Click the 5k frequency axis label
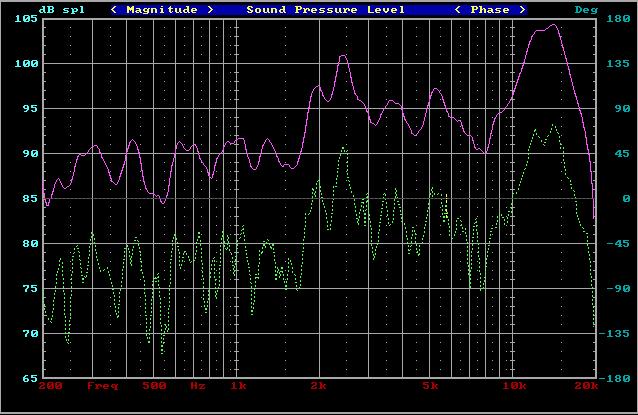Image resolution: width=638 pixels, height=415 pixels. [430, 386]
